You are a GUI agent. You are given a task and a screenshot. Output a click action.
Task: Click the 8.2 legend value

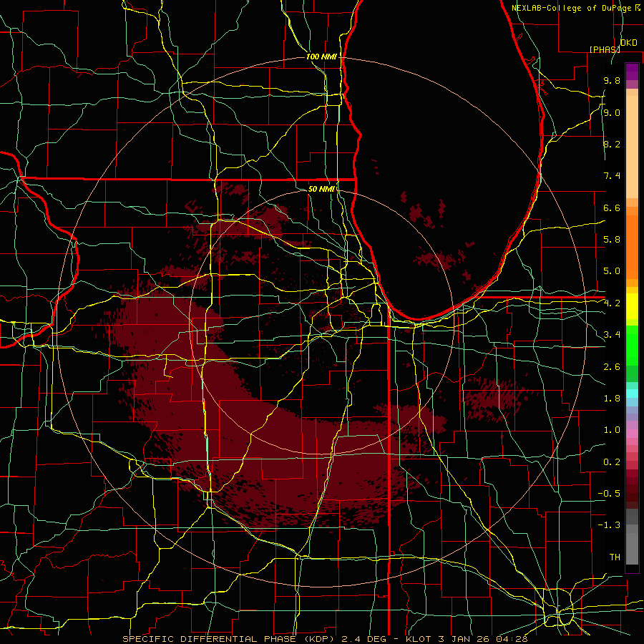pos(612,144)
